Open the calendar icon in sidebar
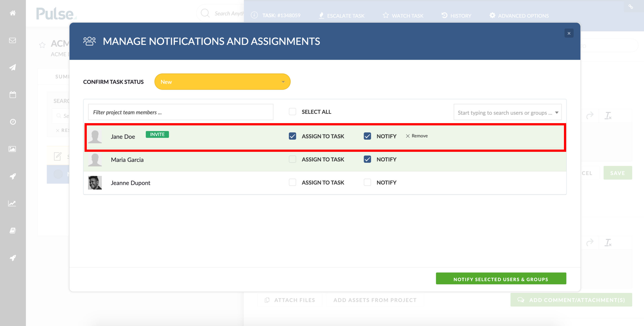Viewport: 644px width, 326px height. (13, 95)
